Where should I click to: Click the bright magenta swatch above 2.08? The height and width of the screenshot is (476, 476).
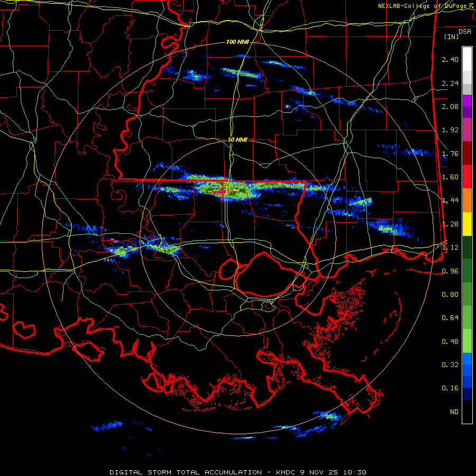pos(467,100)
